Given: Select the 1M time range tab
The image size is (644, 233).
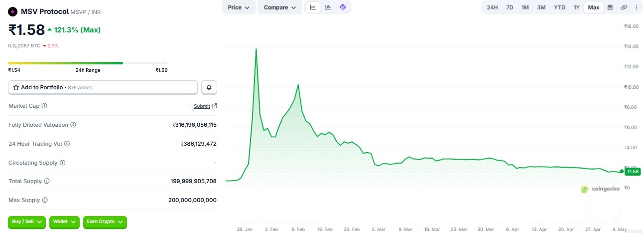Looking at the screenshot, I should tap(525, 7).
